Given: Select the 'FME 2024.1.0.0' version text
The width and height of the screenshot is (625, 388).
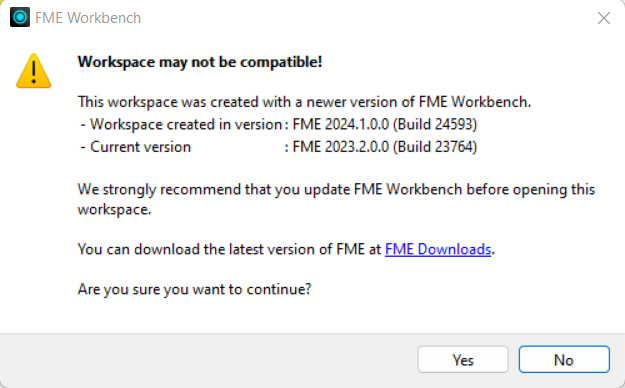Looking at the screenshot, I should 340,124.
